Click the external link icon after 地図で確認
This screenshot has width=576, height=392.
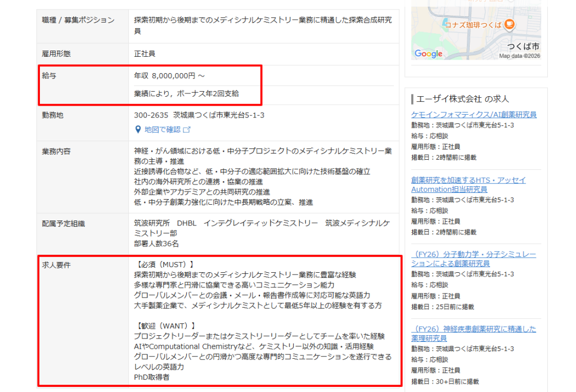pyautogui.click(x=187, y=129)
